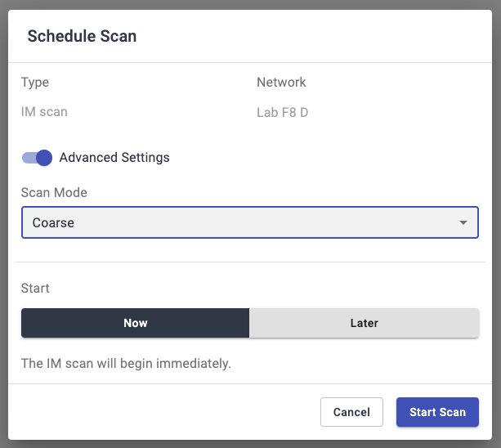This screenshot has height=448, width=501.
Task: Click the Network field label
Action: [281, 82]
